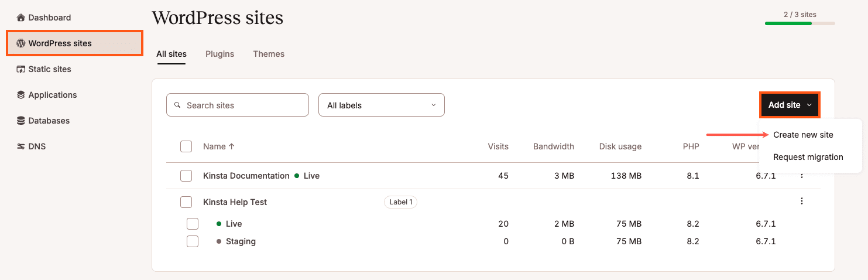Click the Static sites icon
Image resolution: width=868 pixels, height=280 pixels.
[21, 69]
